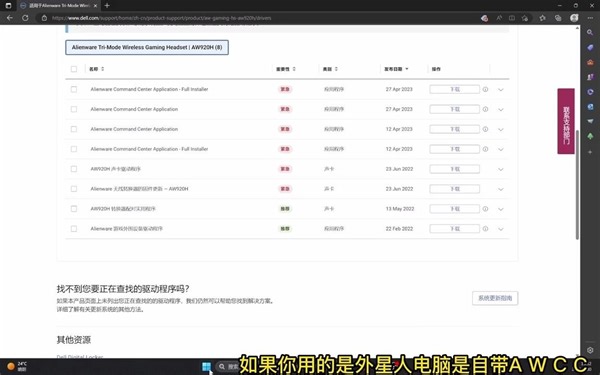600x375 pixels.
Task: Show info for 13 May 2022 AW920H row
Action: [485, 209]
